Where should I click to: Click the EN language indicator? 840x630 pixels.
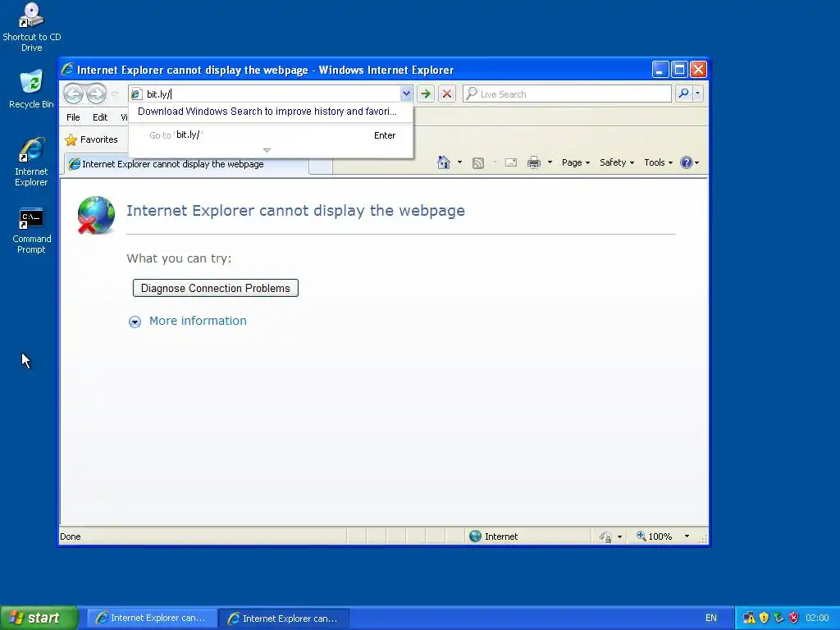coord(711,619)
